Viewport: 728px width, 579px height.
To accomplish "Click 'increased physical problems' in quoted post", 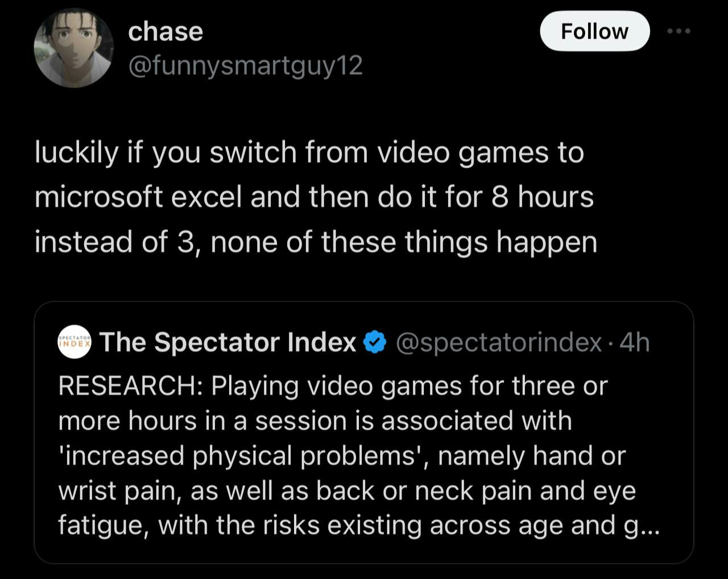I will tap(243, 456).
